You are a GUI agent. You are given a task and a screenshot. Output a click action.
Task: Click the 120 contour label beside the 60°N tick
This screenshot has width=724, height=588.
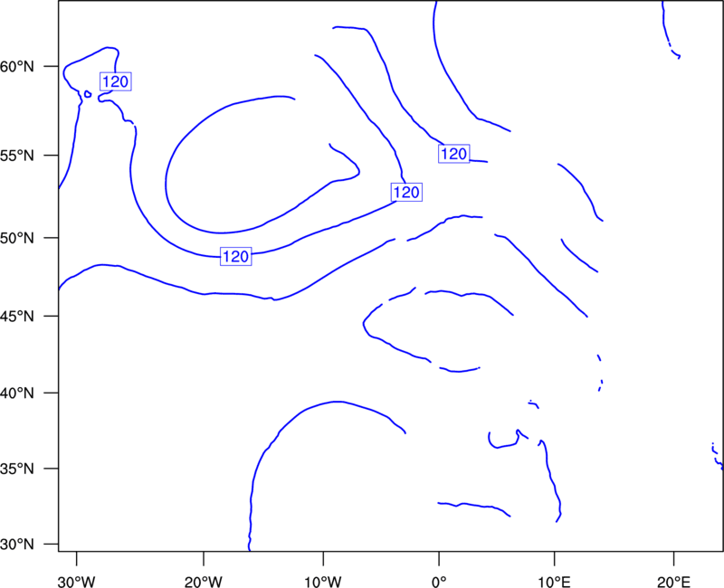[116, 81]
